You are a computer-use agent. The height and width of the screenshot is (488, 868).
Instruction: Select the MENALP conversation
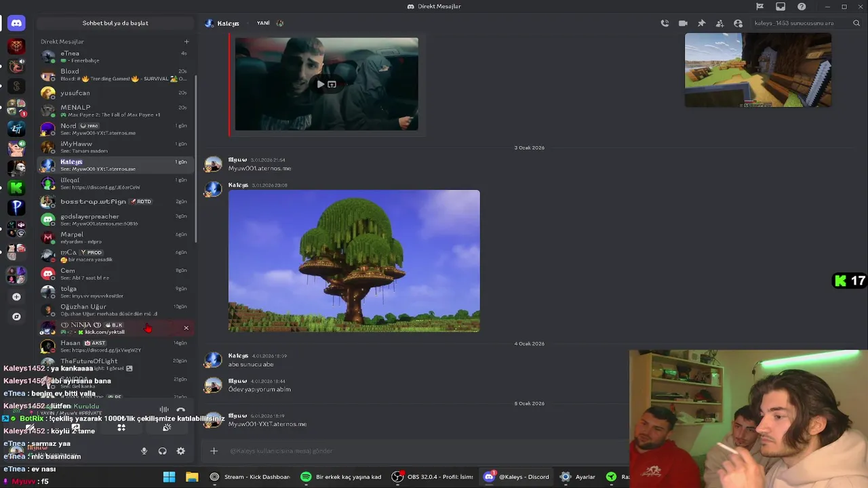pyautogui.click(x=115, y=110)
